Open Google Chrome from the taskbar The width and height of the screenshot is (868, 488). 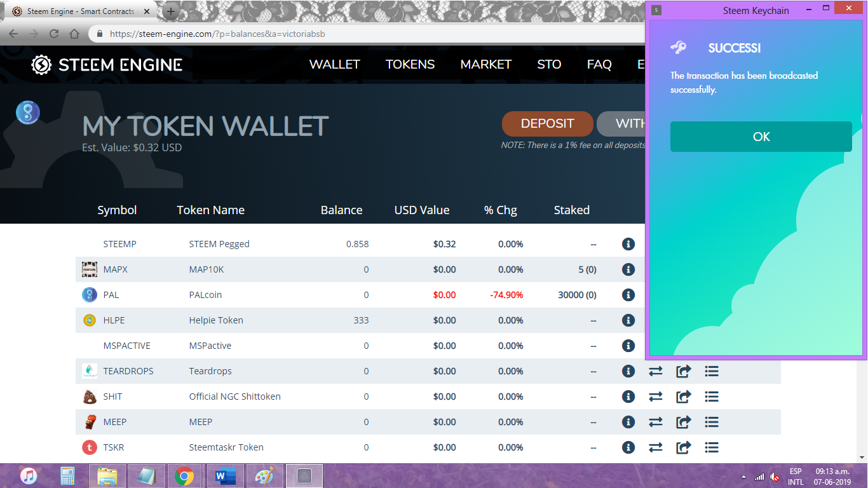pyautogui.click(x=184, y=476)
